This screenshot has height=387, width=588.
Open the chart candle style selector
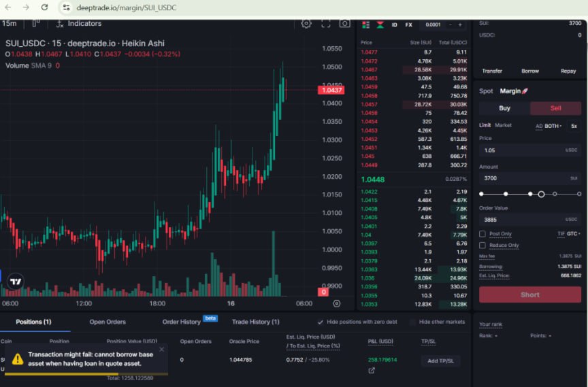[36, 24]
